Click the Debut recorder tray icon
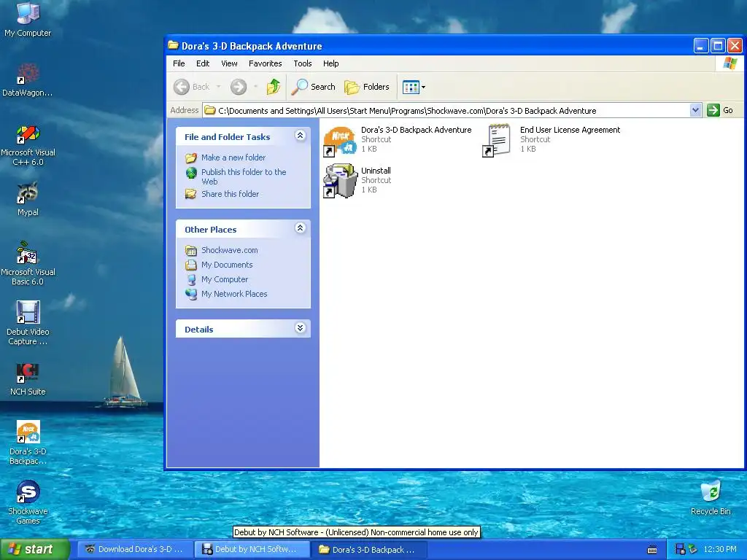 (680, 549)
